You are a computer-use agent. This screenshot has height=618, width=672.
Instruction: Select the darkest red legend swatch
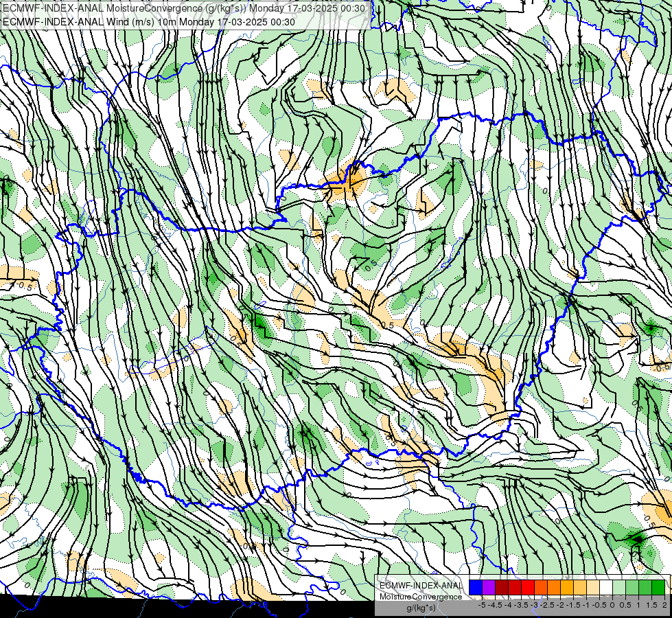pyautogui.click(x=502, y=587)
